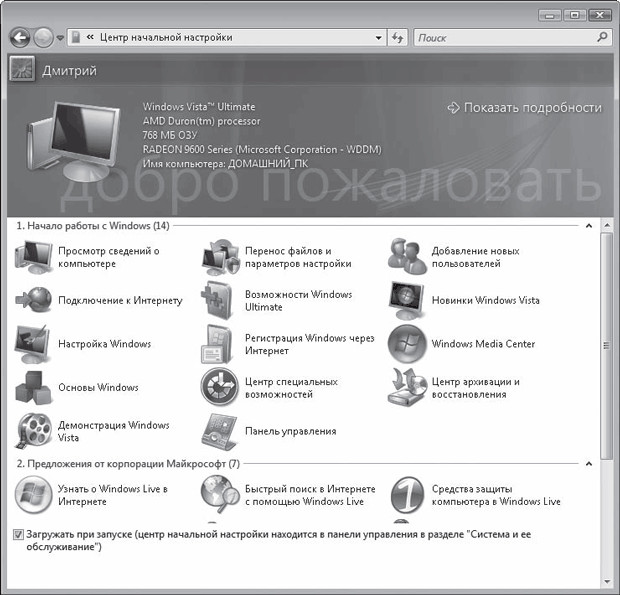Screen dimensions: 620x595
Task: Open the Windows Media Center icon
Action: 406,344
